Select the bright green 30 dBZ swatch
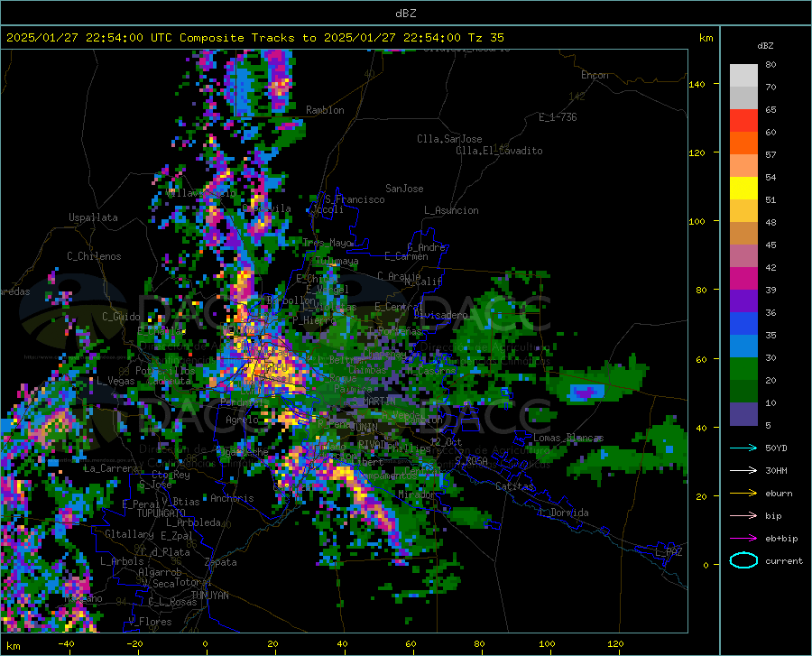 point(743,369)
